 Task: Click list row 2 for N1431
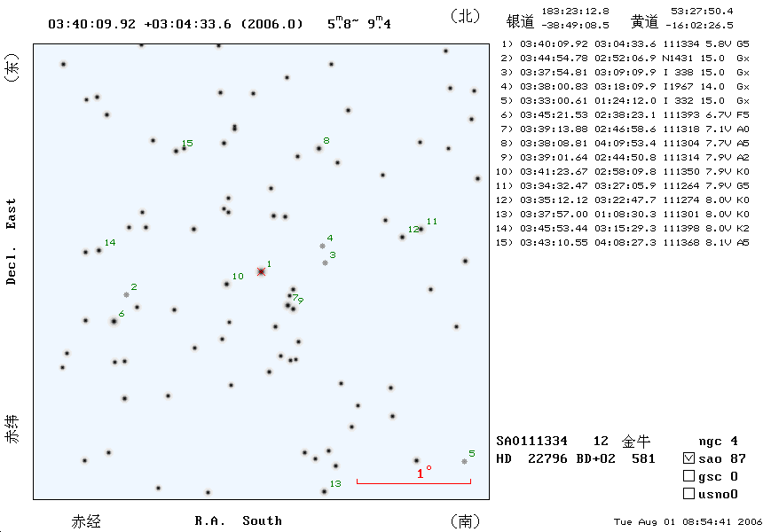624,58
